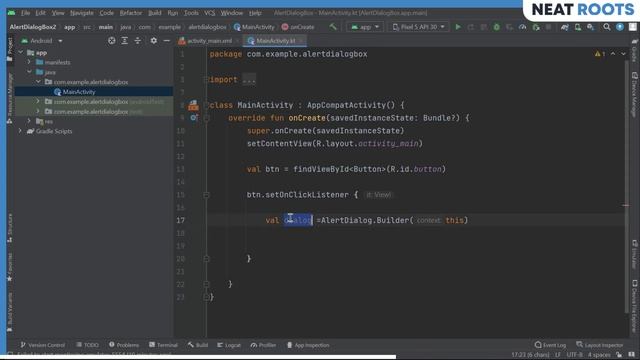
Task: Click the class gutter icon beside MainActivity
Action: [193, 106]
